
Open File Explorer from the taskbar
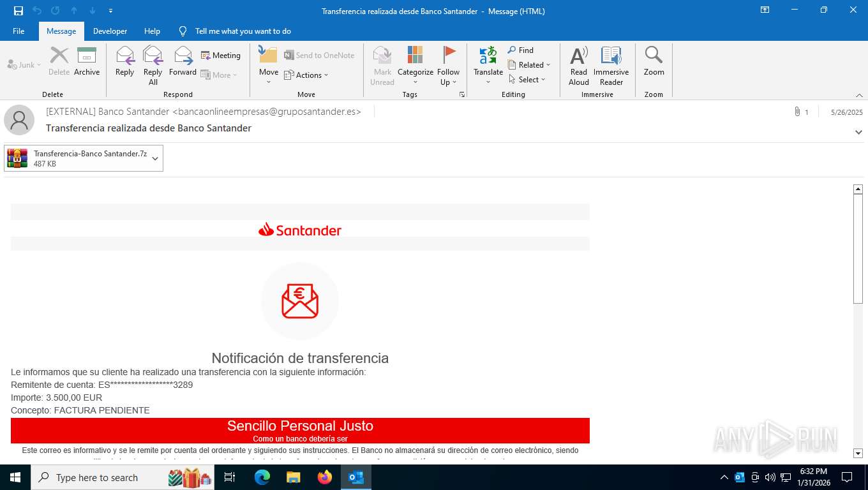point(293,477)
